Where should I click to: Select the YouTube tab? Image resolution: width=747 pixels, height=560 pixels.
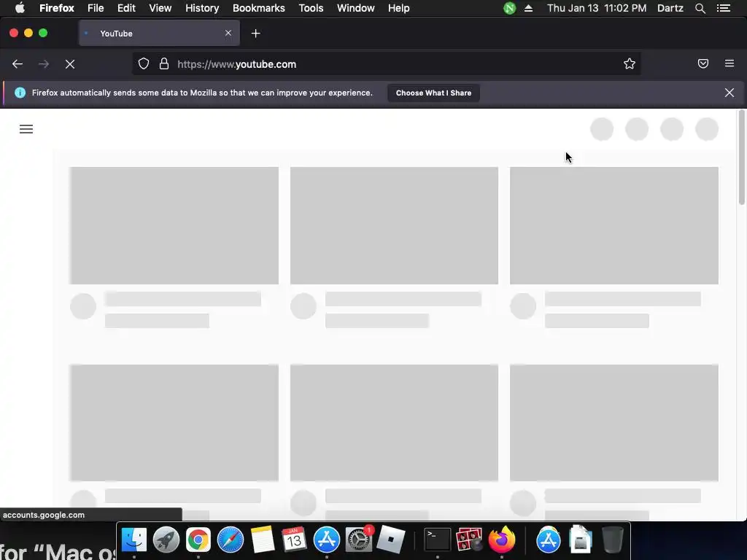(x=159, y=34)
